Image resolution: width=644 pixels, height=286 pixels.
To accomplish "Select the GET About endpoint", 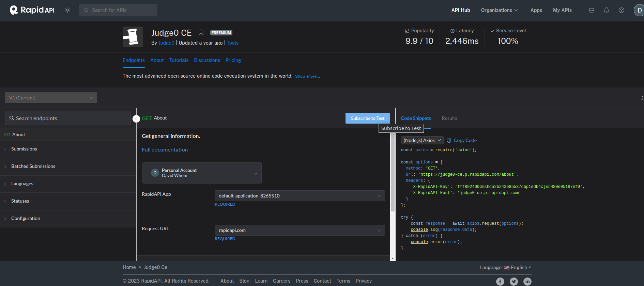I will pos(68,134).
